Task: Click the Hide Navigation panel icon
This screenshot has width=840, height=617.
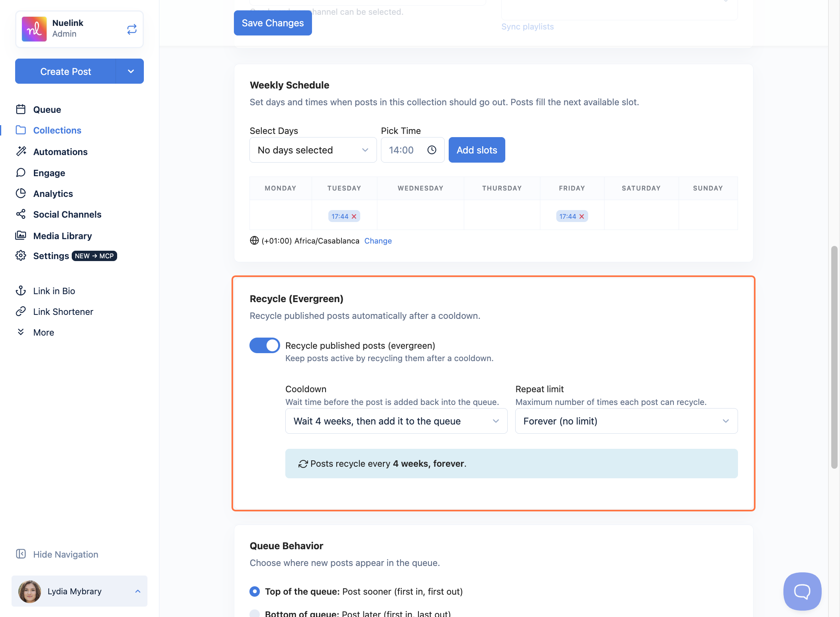Action: pos(21,554)
